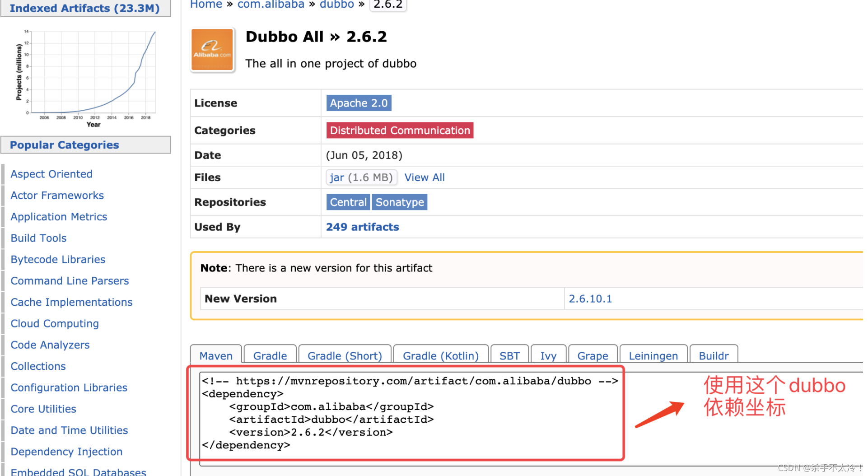Open View All files link

click(x=425, y=177)
